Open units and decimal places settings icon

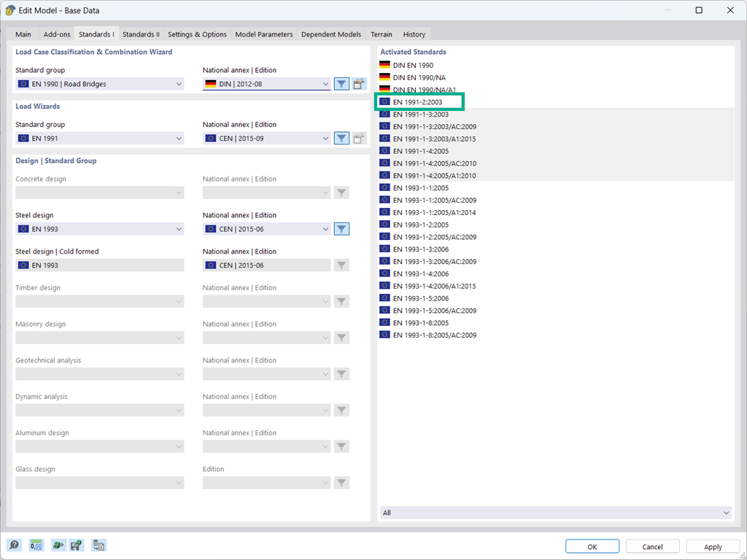click(36, 545)
